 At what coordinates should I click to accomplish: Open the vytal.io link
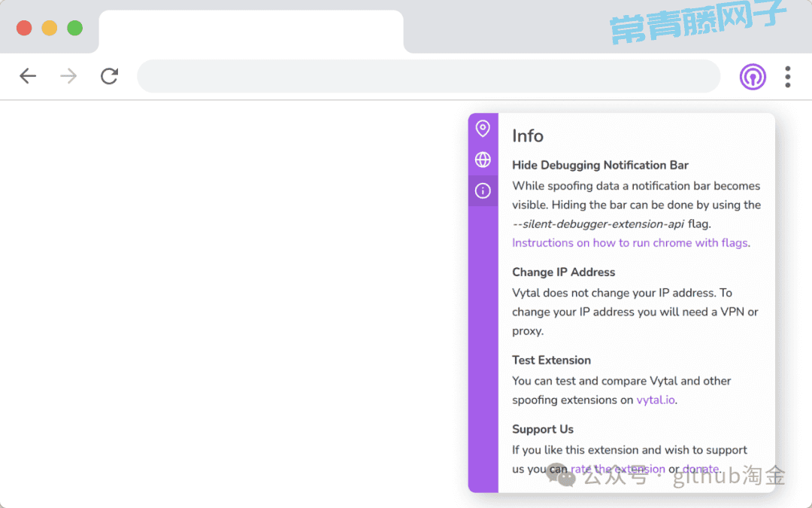click(656, 400)
